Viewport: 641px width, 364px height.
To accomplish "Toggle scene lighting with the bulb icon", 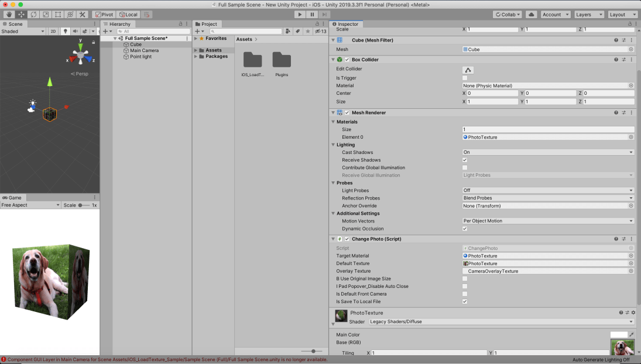I will [x=66, y=31].
